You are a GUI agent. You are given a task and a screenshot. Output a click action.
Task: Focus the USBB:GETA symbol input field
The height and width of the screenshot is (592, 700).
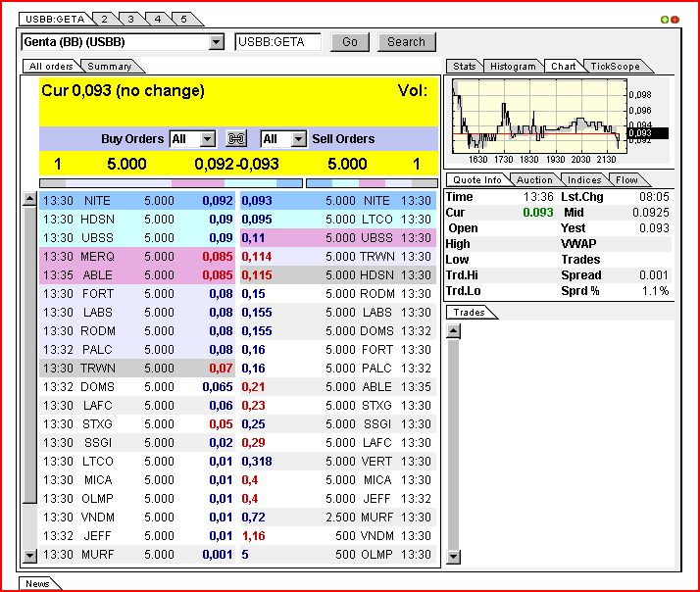[277, 42]
